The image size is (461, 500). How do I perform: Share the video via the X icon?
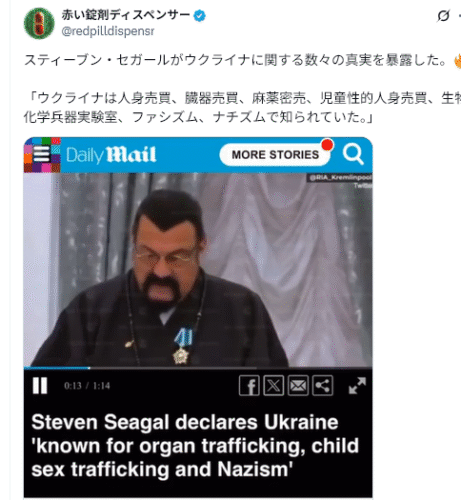273,386
